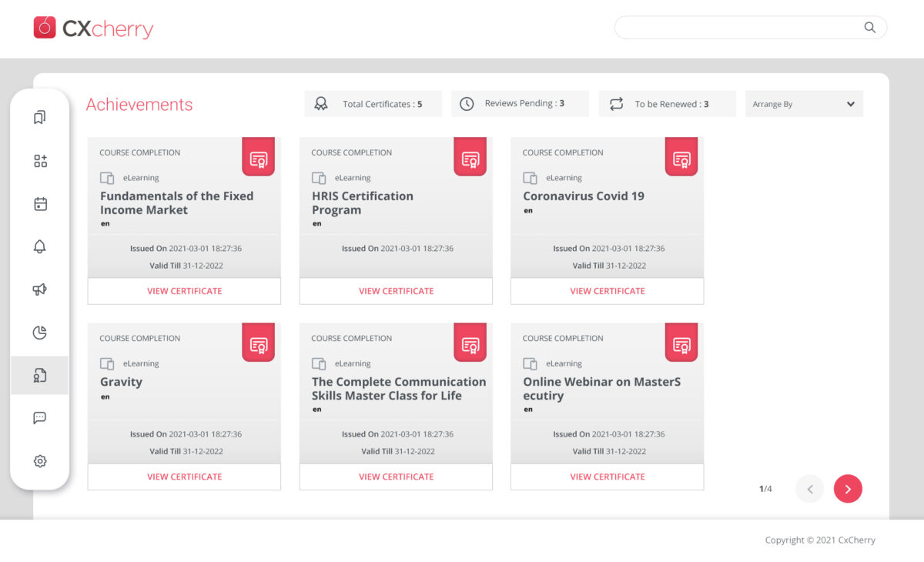
Task: Click the Achievements page heading
Action: coord(139,105)
